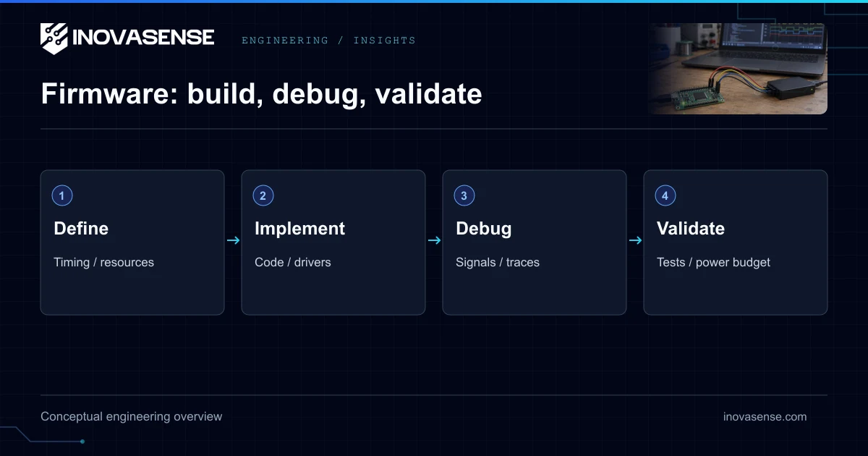Select the step 2 number badge

(263, 195)
